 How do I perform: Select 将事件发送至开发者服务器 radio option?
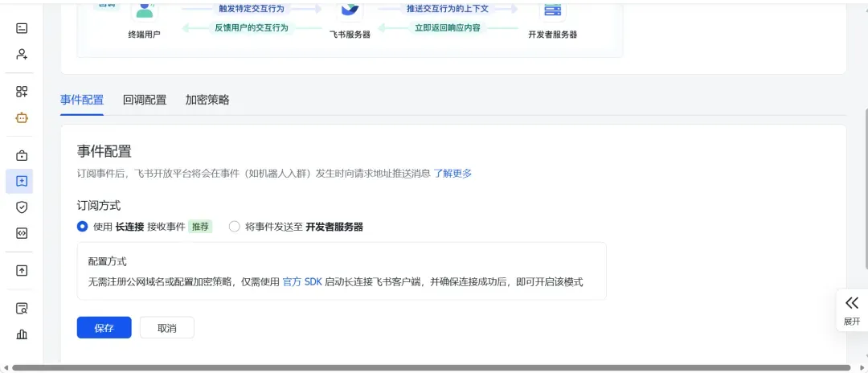pos(235,227)
